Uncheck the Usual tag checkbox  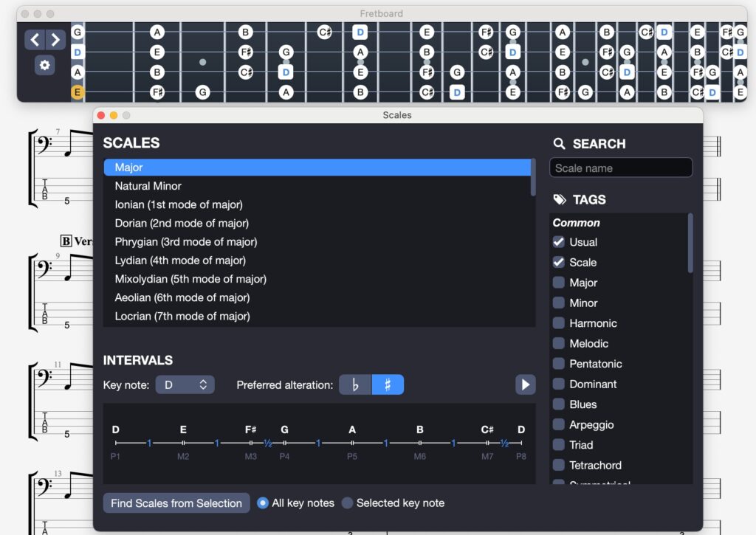[559, 242]
